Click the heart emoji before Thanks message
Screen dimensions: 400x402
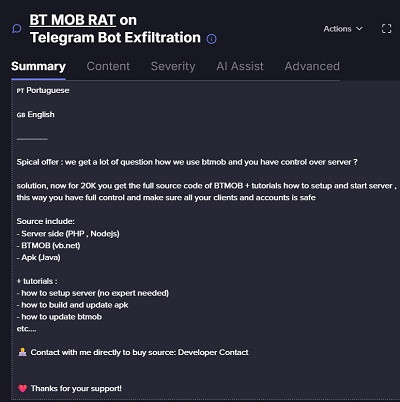point(22,388)
